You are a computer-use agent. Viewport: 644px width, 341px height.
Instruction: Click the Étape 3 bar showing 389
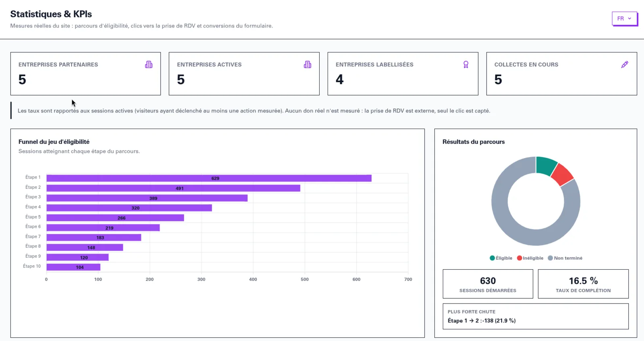pos(147,198)
